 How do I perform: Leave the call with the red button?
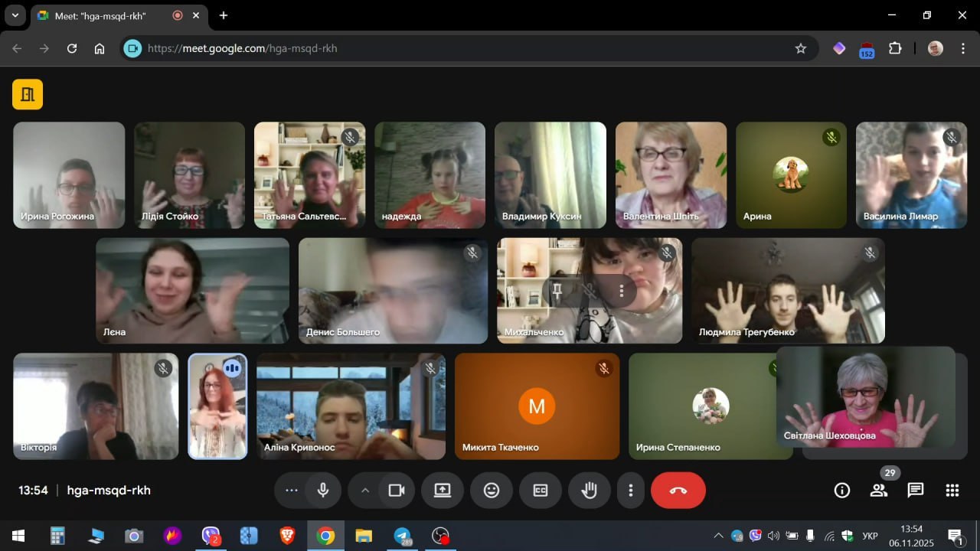tap(678, 491)
